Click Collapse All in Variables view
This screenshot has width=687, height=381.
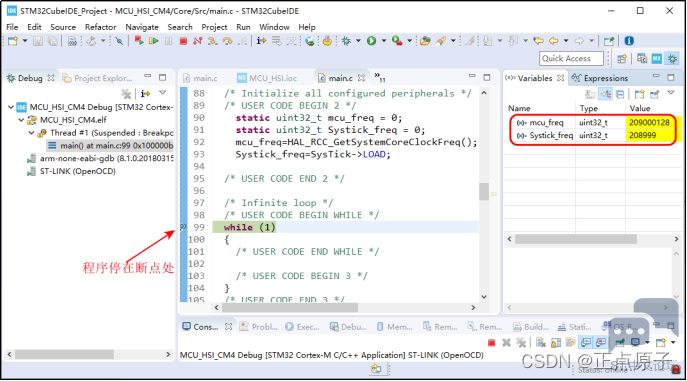[x=620, y=94]
